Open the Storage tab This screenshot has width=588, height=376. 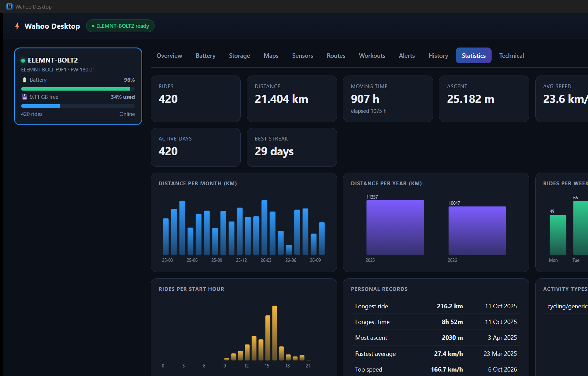(x=239, y=56)
